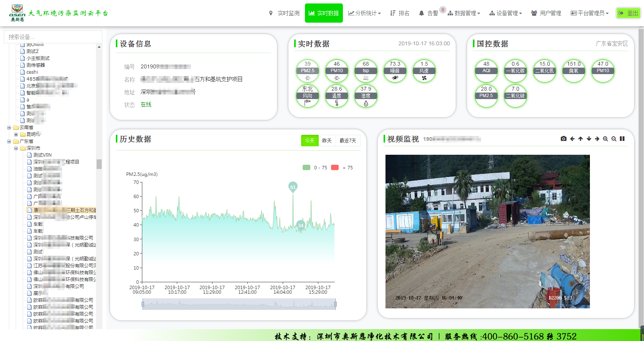Pan the camera up with arrow icon
This screenshot has width=644, height=341.
(x=580, y=139)
